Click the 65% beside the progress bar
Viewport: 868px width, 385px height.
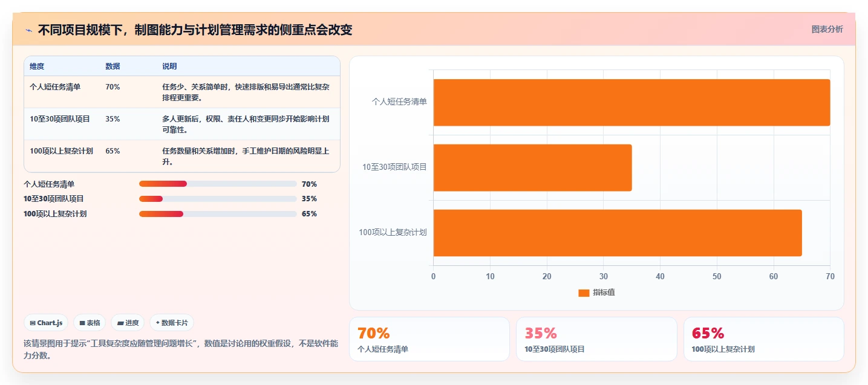309,214
